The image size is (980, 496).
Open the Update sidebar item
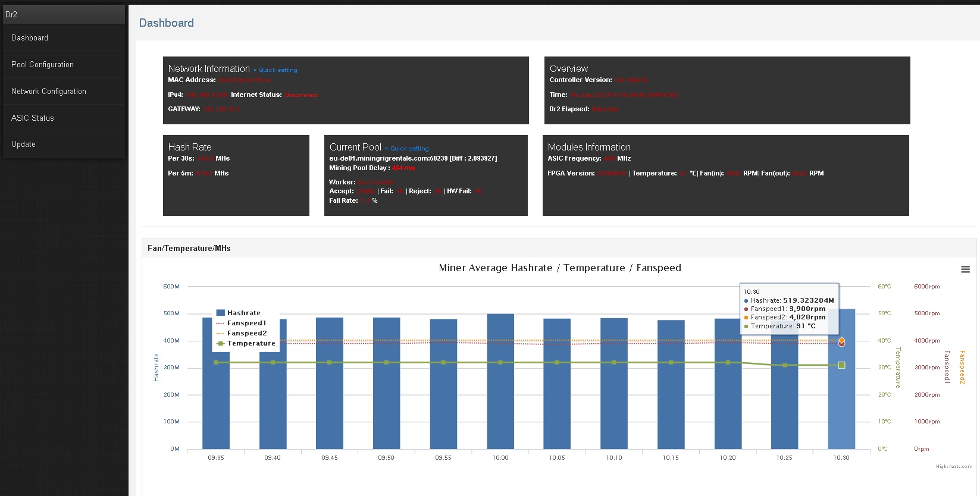(x=23, y=144)
